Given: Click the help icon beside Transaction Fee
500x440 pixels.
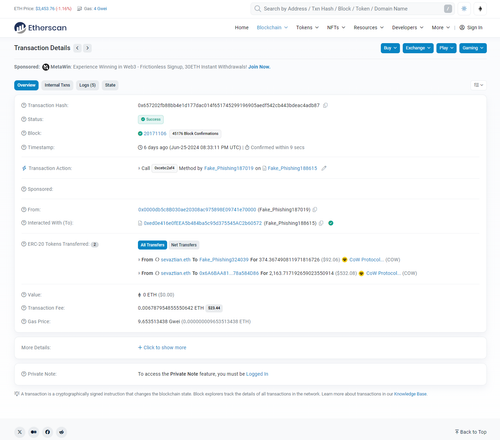Looking at the screenshot, I should 24,308.
